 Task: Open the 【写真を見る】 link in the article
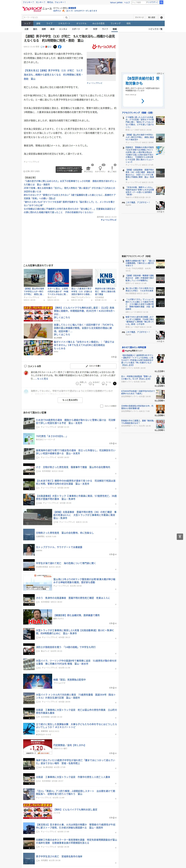pos(53,75)
